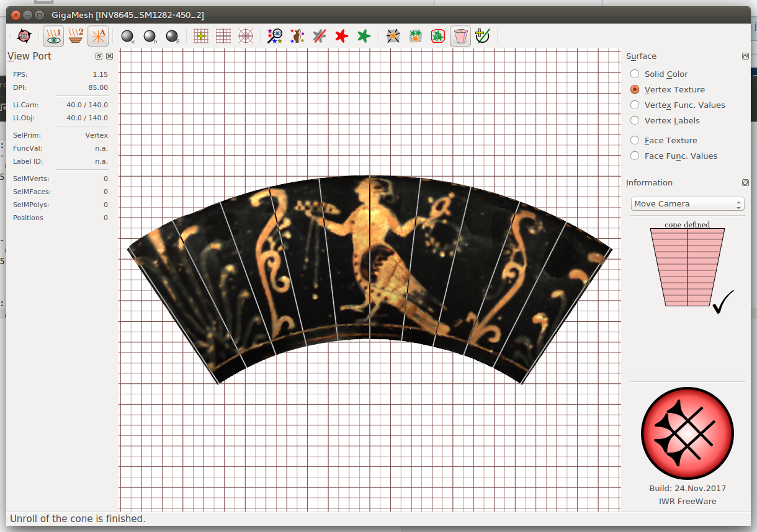Undock the Surface panel
The image size is (757, 532).
(x=745, y=56)
